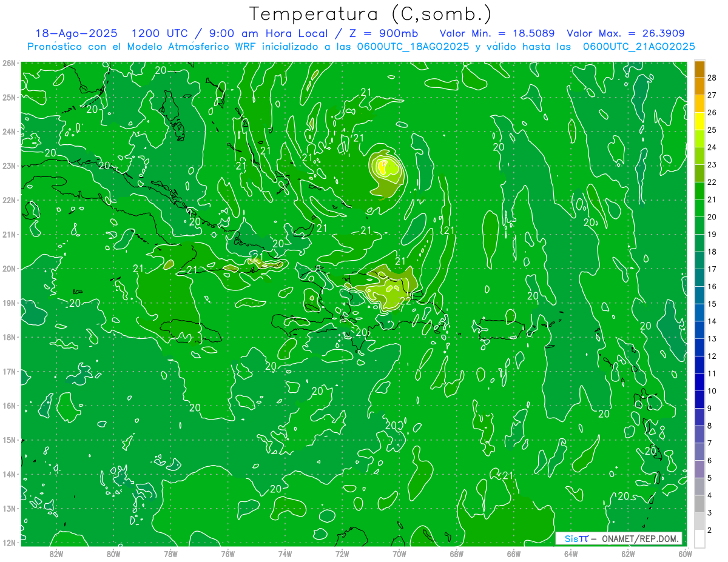Click the title "Temperatura (C,somb.)"

point(370,14)
